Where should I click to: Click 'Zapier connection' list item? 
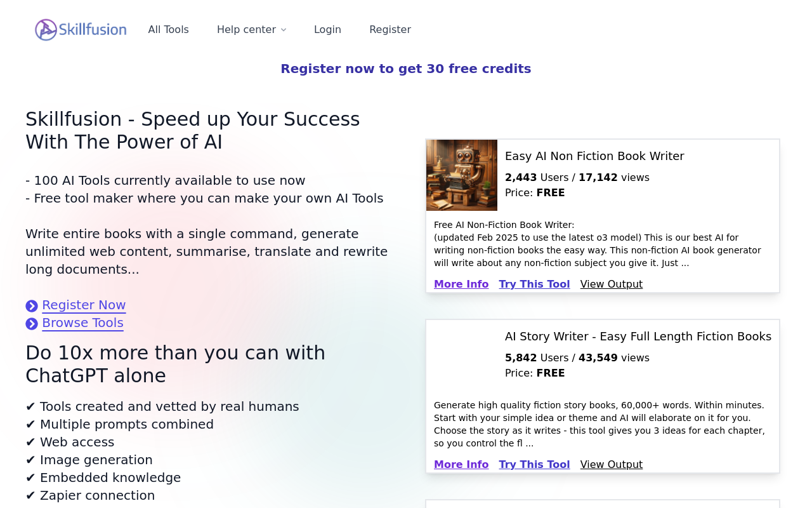[90, 495]
